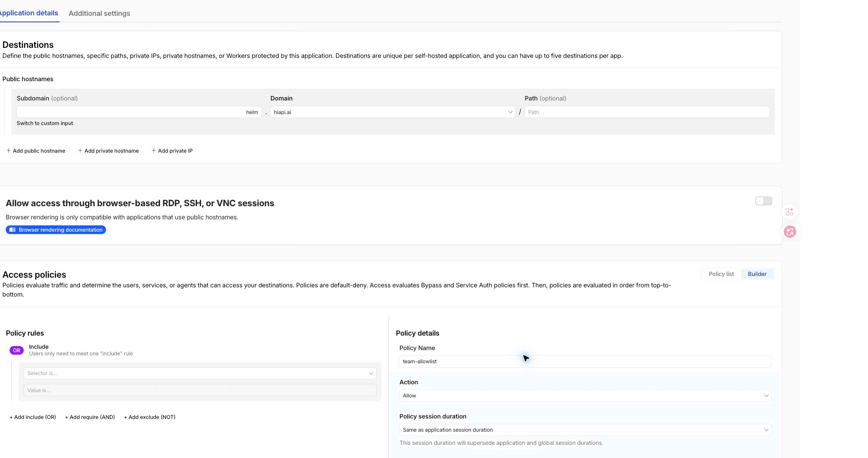Open the Selector is dropdown
The width and height of the screenshot is (868, 458).
pyautogui.click(x=200, y=373)
